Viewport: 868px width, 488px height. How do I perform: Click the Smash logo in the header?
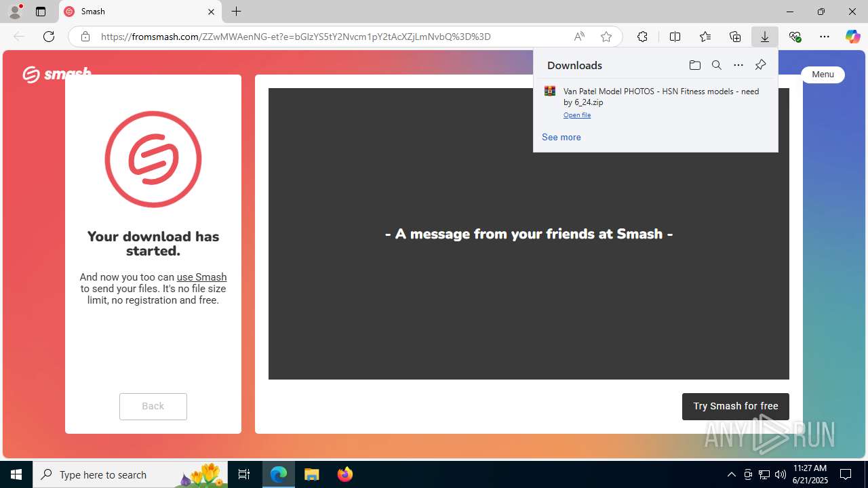57,74
